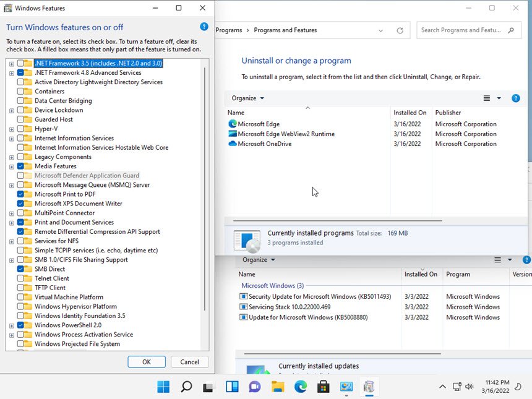Sort programs by Installed On column
The image size is (532, 399).
[x=410, y=113]
